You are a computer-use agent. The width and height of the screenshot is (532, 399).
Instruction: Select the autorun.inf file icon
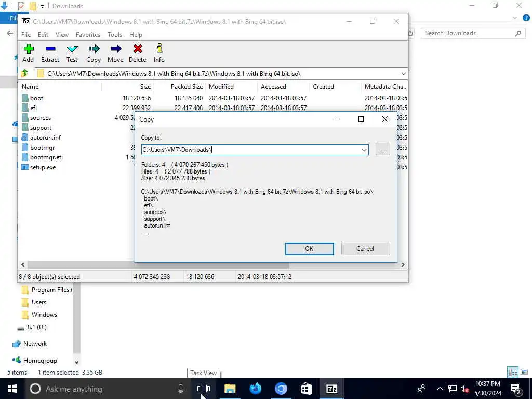25,137
